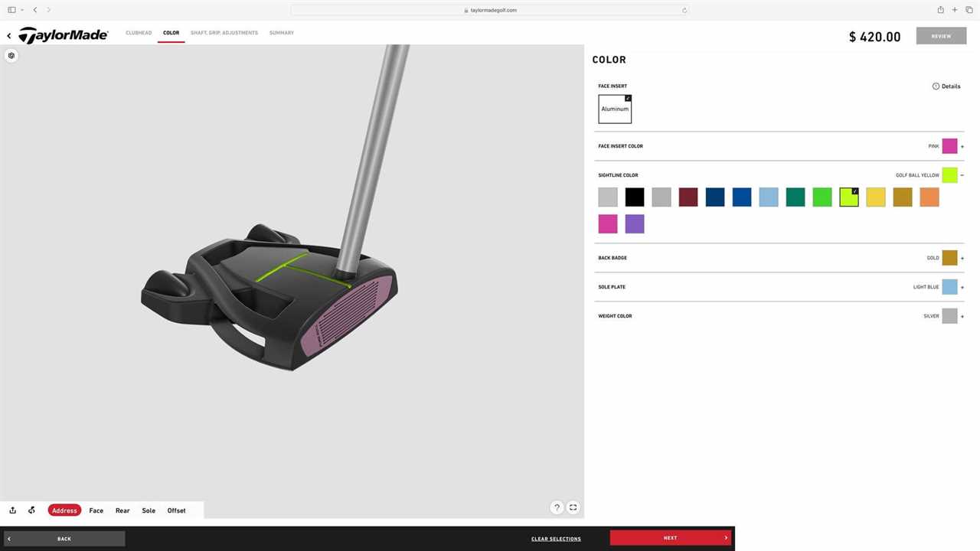Viewport: 980px width, 551px height.
Task: Click the back chevron beside TaylorMade logo
Action: (9, 35)
